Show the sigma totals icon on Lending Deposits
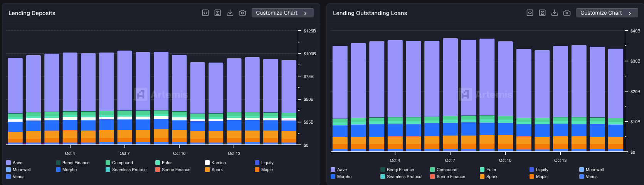This screenshot has height=185, width=644. click(218, 13)
